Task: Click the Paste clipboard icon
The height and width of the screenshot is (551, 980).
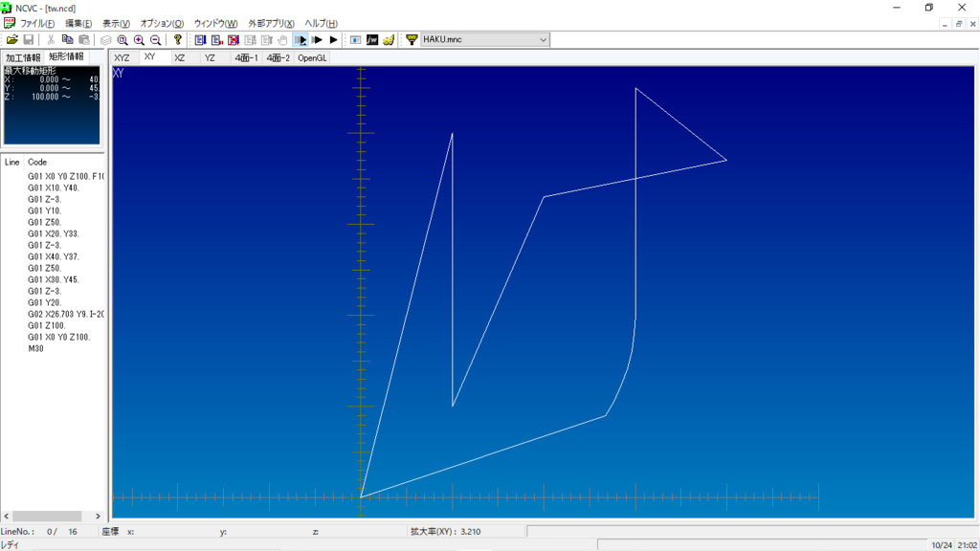Action: [x=84, y=40]
